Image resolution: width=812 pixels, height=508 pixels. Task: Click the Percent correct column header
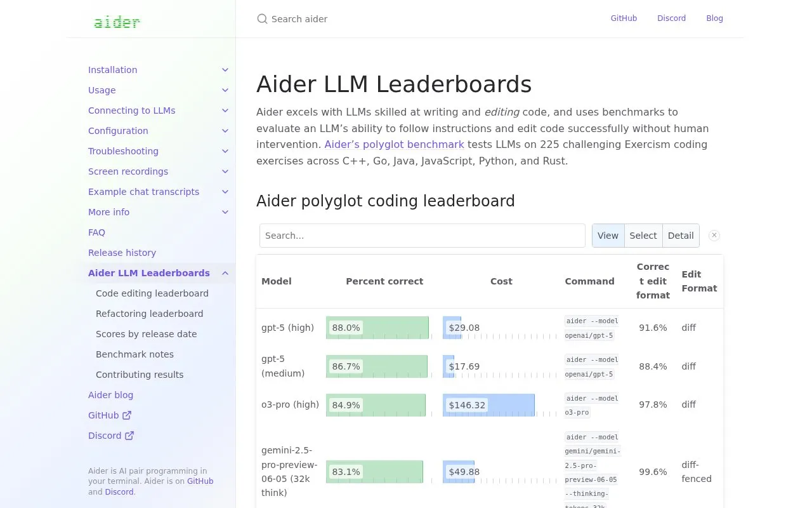click(x=384, y=281)
